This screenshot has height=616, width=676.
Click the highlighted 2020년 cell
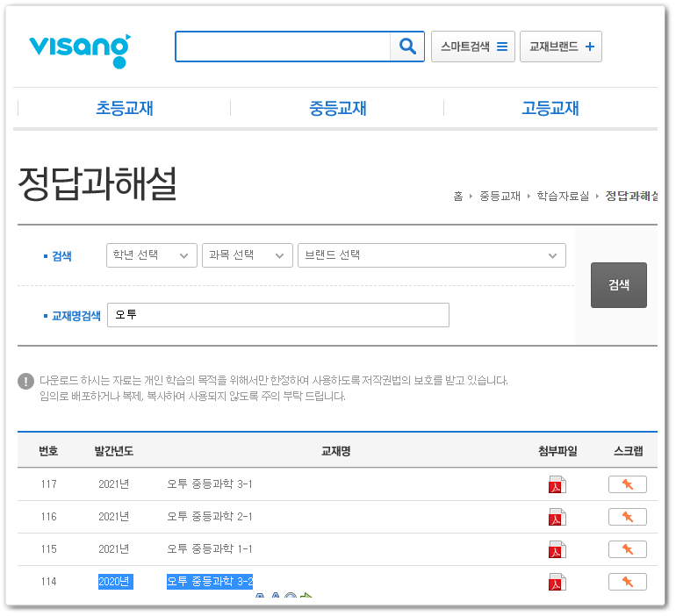click(x=116, y=582)
